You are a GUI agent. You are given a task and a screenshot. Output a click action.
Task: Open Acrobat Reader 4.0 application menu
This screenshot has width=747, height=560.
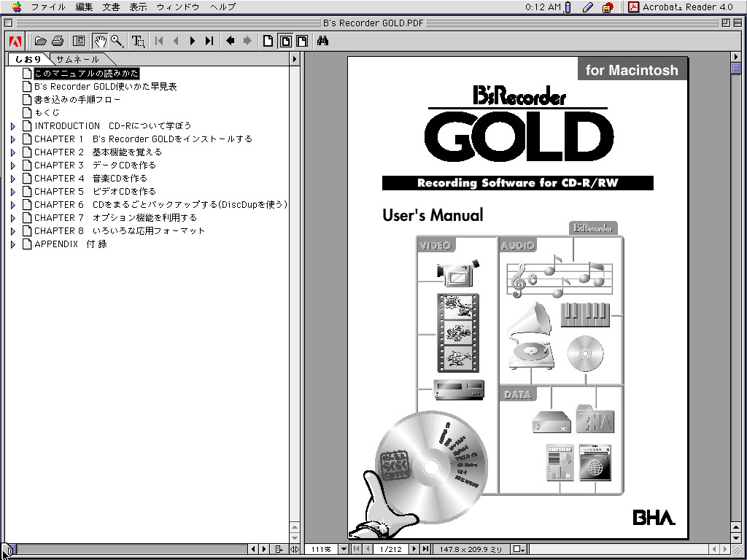(x=681, y=7)
